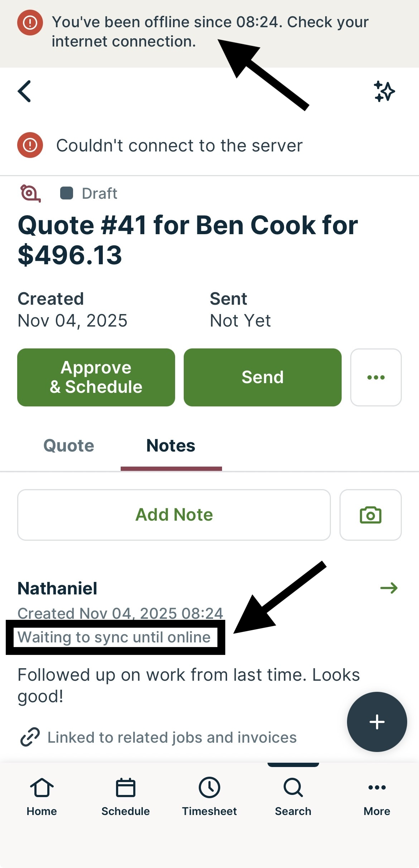Send the quote to Ben Cook
Screen dimensions: 419x868
click(x=263, y=377)
